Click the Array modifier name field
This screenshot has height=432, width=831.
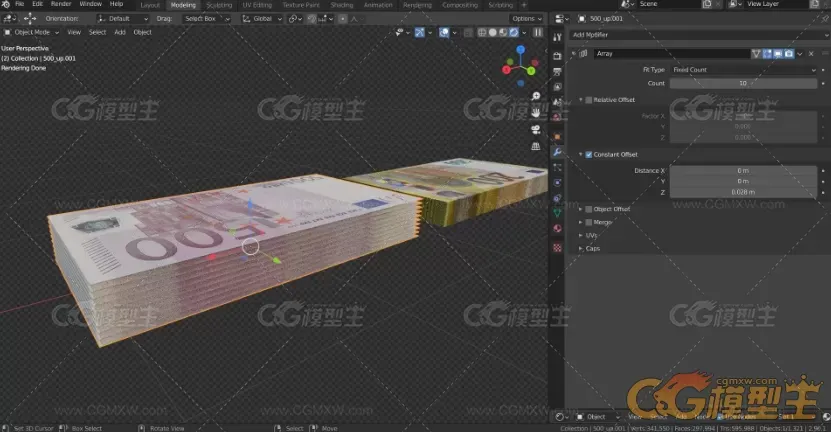coord(672,54)
